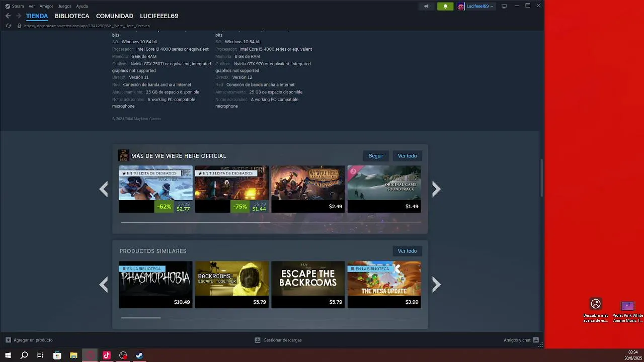Click the plus icon for Agregar un producto
The height and width of the screenshot is (362, 644).
tap(8, 340)
